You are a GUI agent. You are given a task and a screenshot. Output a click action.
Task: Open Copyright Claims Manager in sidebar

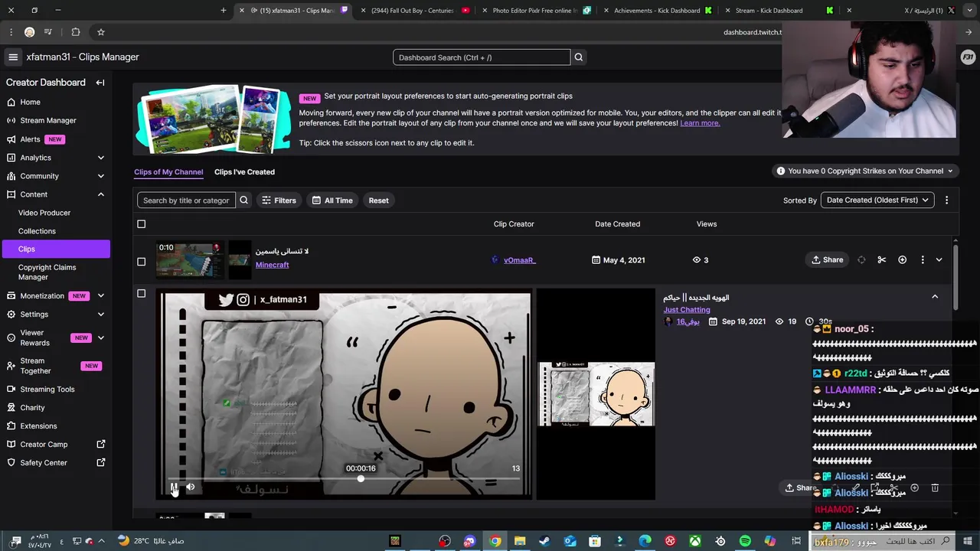tap(47, 272)
